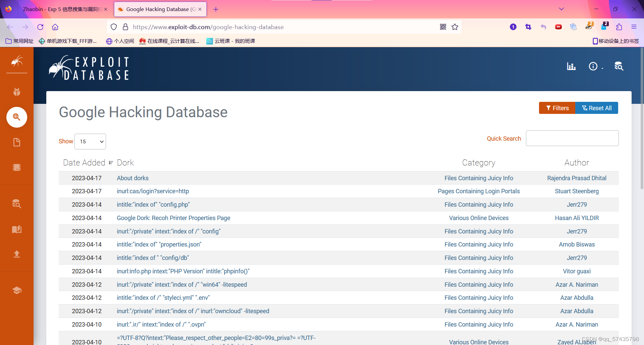The height and width of the screenshot is (345, 644).
Task: Open the 在线课程 bookmark
Action: [x=169, y=41]
